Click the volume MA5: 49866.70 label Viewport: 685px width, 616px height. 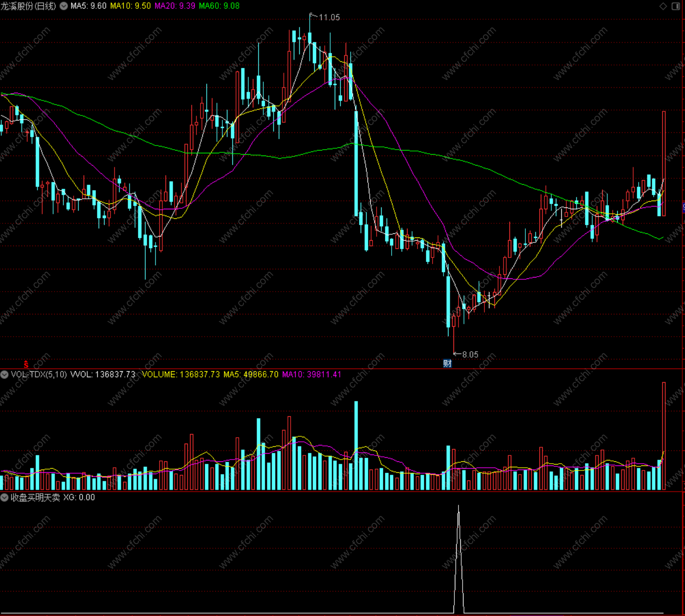[251, 374]
